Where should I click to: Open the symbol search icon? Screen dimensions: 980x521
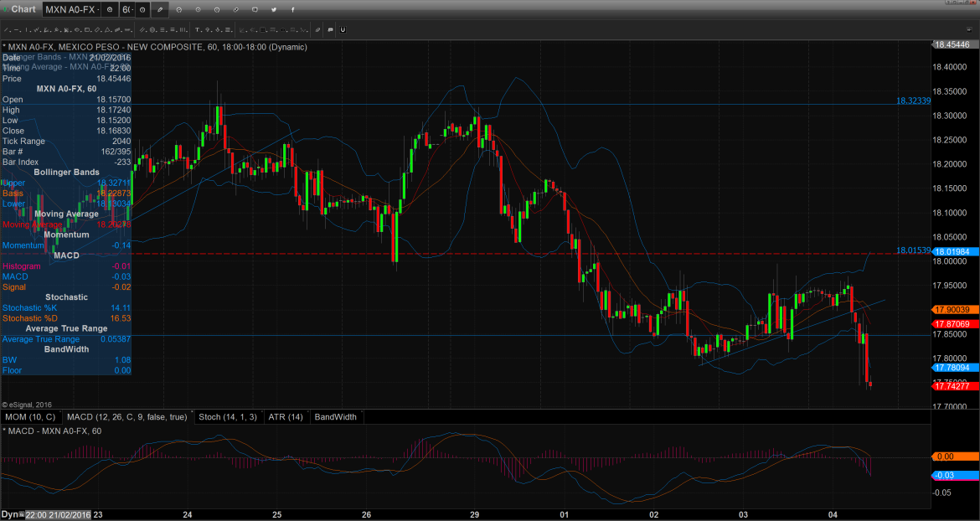tap(110, 9)
